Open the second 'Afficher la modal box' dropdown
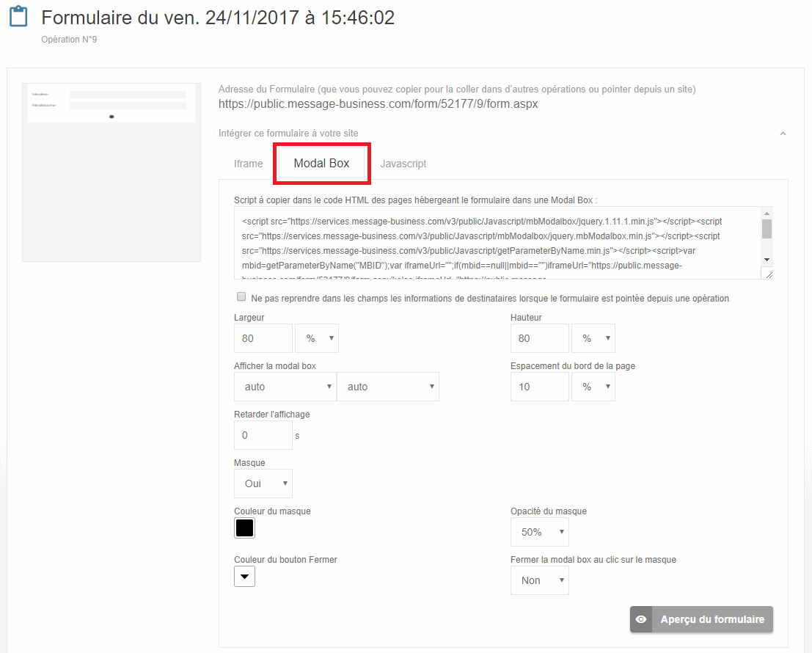Screen dimensions: 812x653 (388, 387)
